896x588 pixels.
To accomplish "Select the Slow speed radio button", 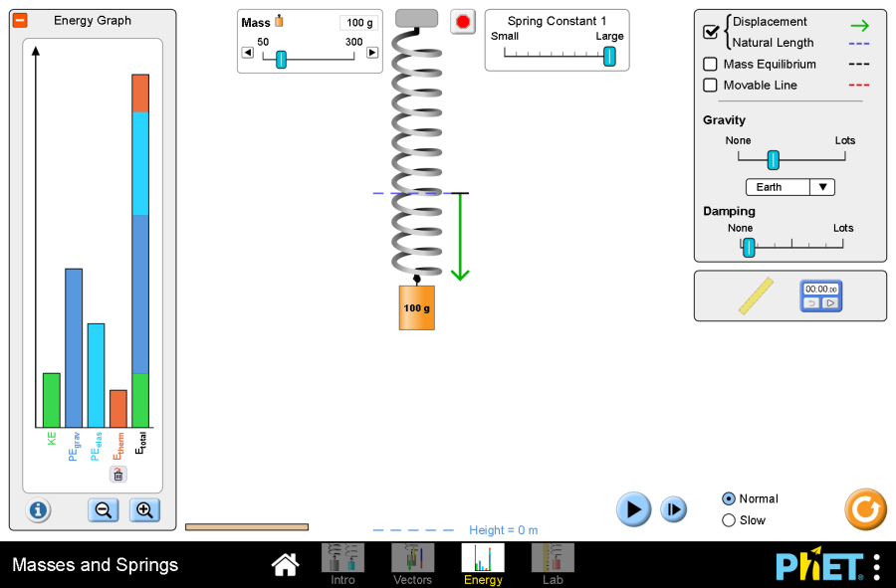I will pyautogui.click(x=729, y=520).
